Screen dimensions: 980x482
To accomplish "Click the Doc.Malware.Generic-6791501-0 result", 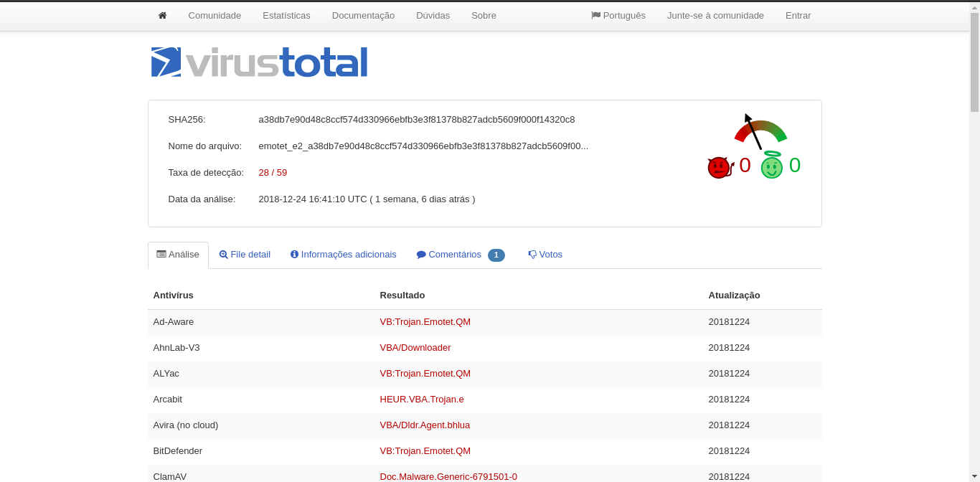I will tap(448, 476).
